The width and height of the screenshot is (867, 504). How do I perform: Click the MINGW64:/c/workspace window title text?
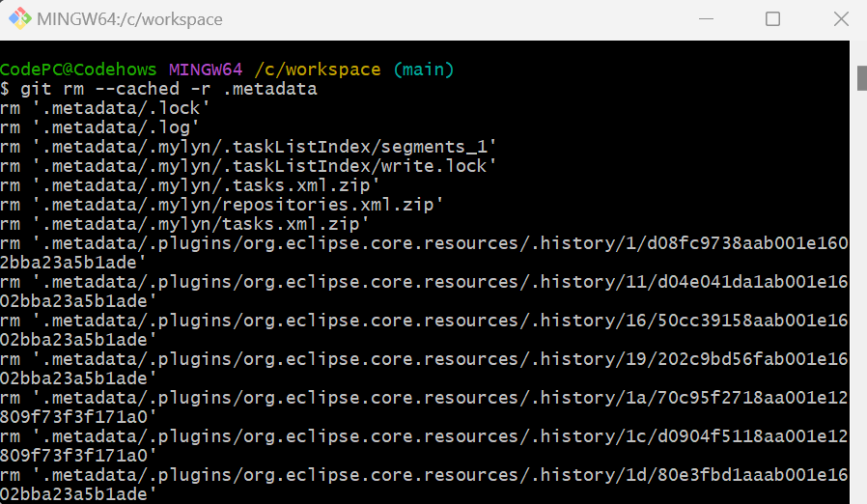(129, 19)
